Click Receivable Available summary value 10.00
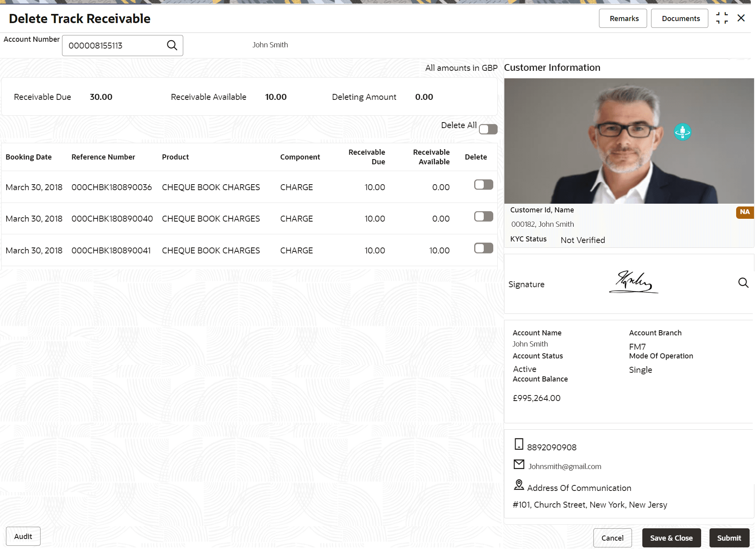The image size is (756, 549). 276,97
